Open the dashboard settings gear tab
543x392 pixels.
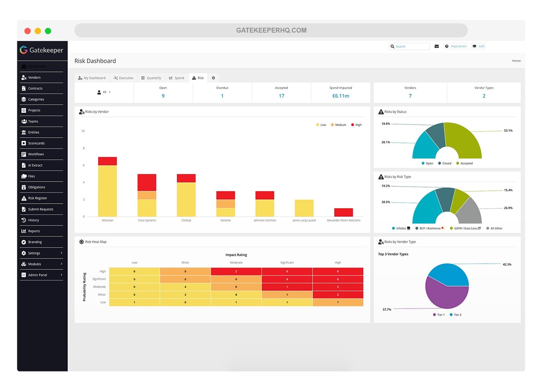(x=213, y=78)
